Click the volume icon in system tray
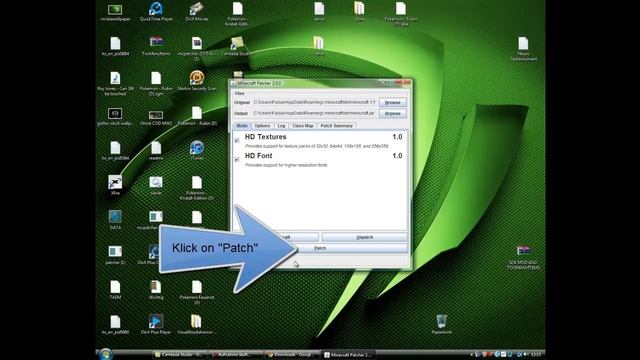Image resolution: width=640 pixels, height=360 pixels. click(x=525, y=355)
